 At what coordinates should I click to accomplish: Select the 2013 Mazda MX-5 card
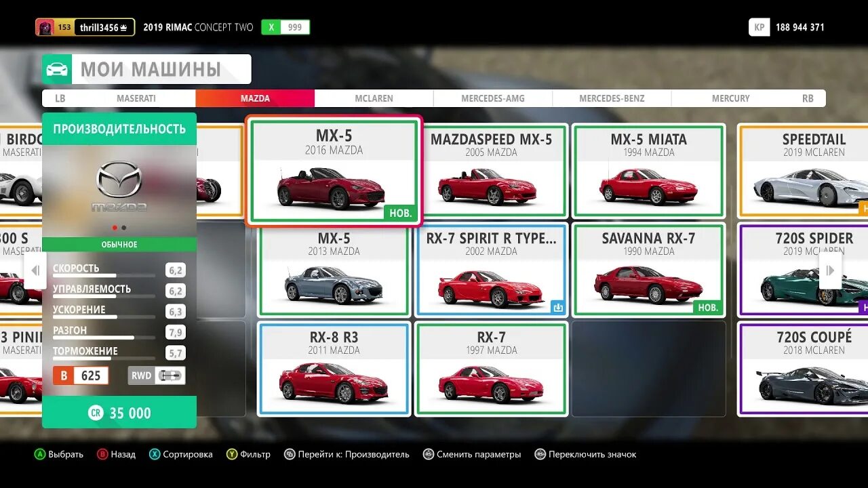tap(334, 270)
